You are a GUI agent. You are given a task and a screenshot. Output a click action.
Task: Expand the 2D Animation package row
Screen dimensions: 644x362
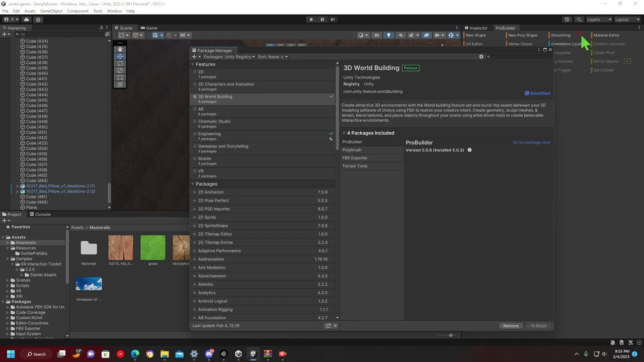coord(195,192)
